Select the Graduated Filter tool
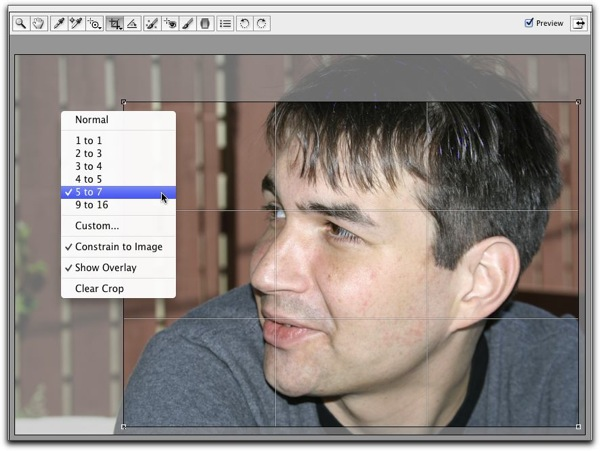The height and width of the screenshot is (451, 600). point(205,23)
